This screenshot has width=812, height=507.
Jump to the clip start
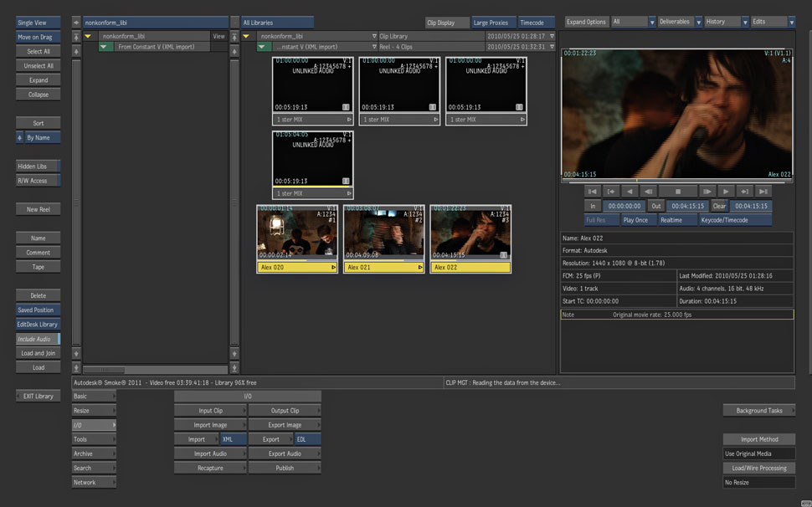point(592,192)
